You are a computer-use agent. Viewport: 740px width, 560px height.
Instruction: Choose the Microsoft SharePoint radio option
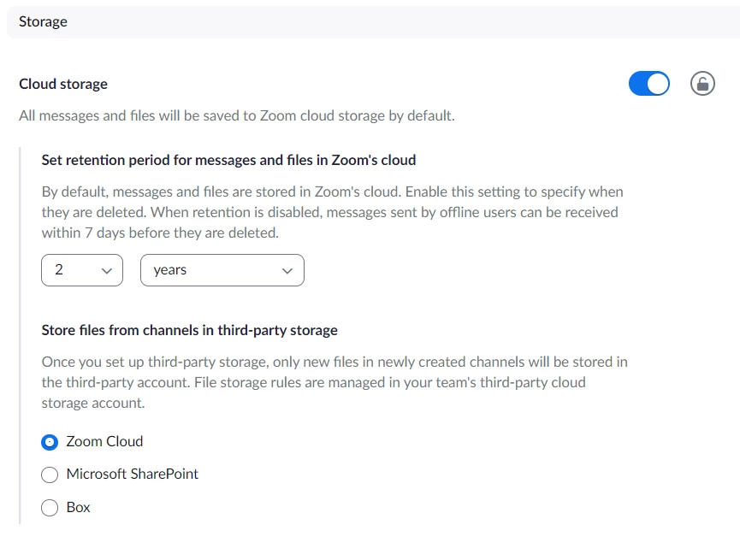click(x=50, y=475)
